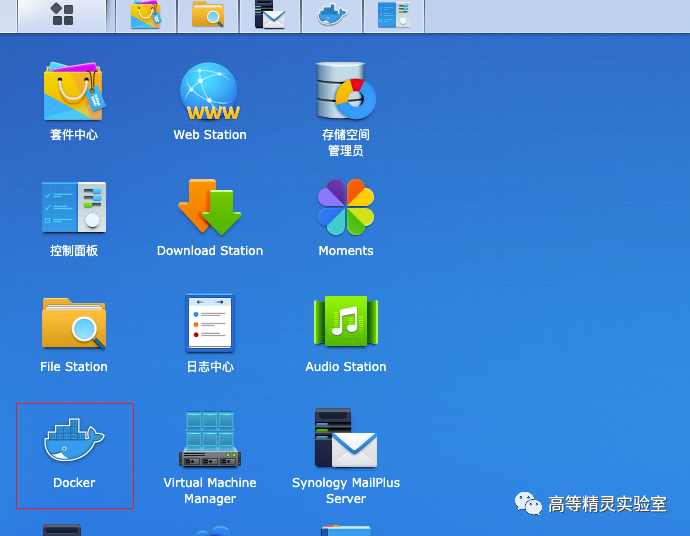
Task: Launch the Audio Station app
Action: tap(346, 322)
